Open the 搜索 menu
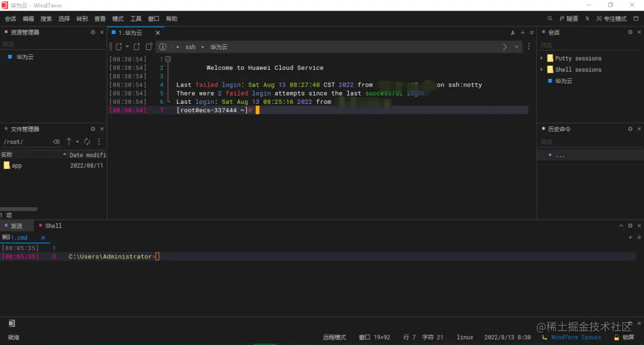 (x=46, y=19)
